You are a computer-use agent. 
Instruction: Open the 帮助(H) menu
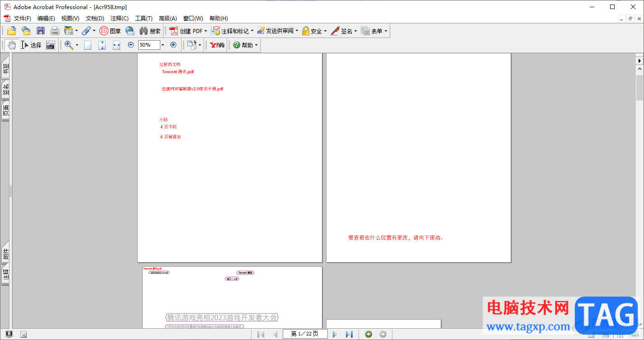219,19
